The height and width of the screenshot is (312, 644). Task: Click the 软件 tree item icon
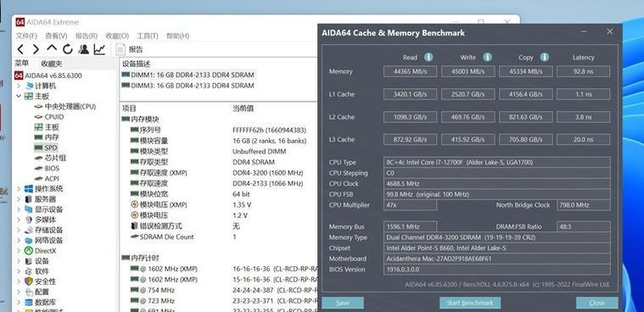coord(28,271)
